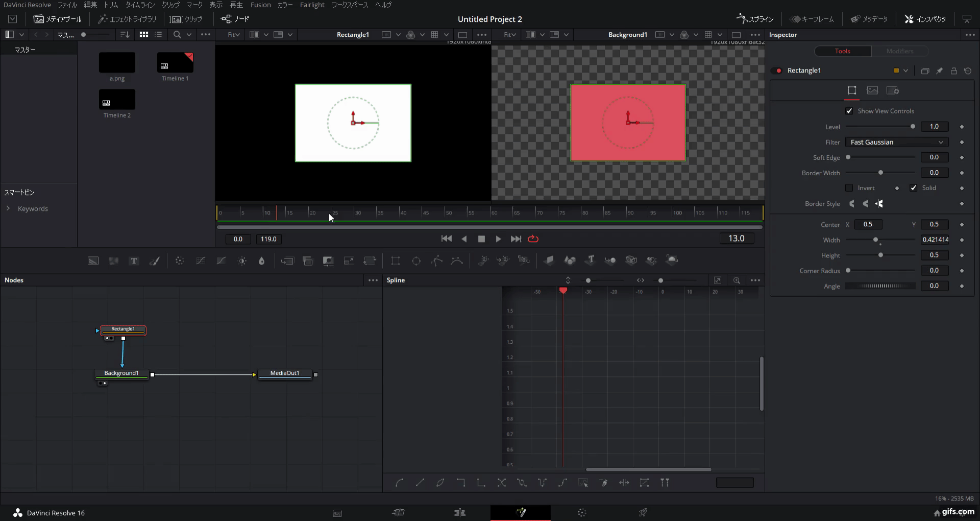
Task: Enable the Invert checkbox for Rectangle1
Action: pyautogui.click(x=850, y=188)
